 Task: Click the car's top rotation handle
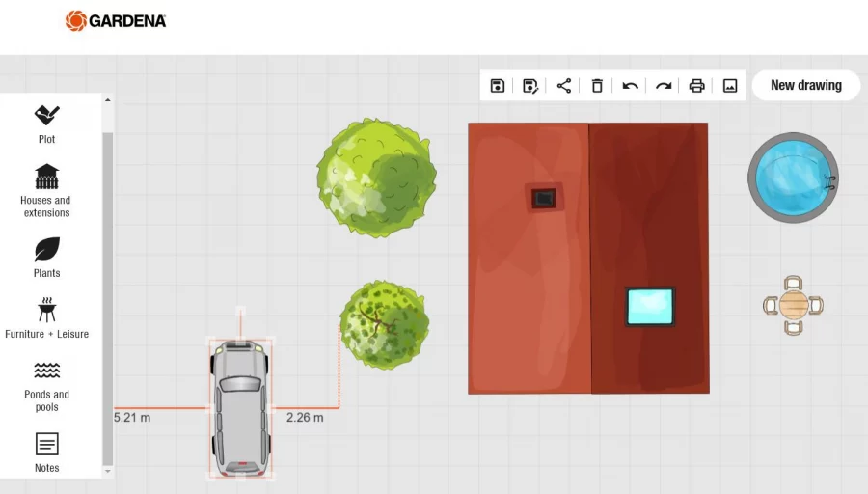coord(240,310)
